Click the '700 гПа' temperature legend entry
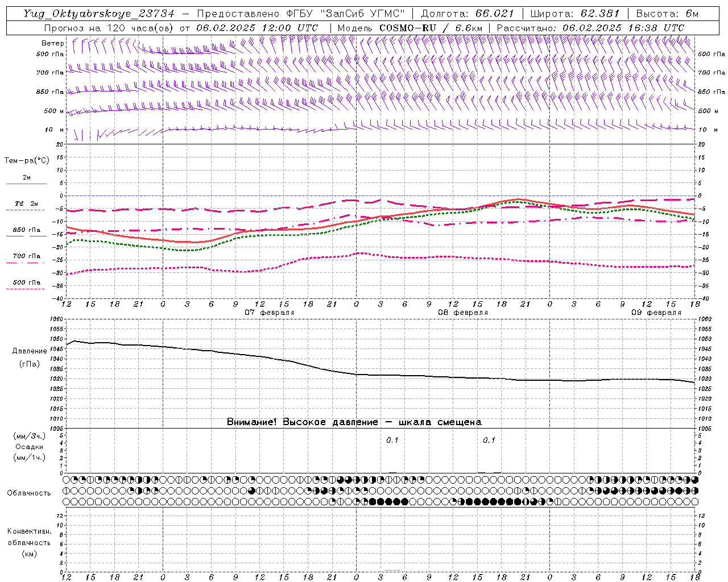The height and width of the screenshot is (582, 728). 26,256
